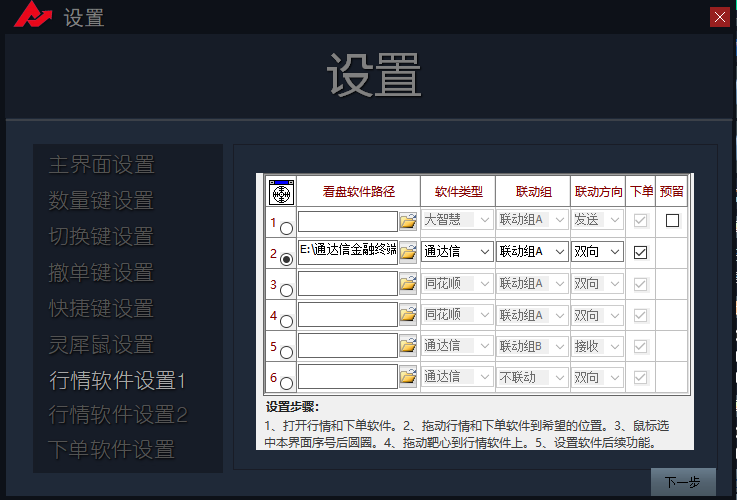This screenshot has width=737, height=500.
Task: Open row 1 联动组A dropdown
Action: click(x=532, y=220)
